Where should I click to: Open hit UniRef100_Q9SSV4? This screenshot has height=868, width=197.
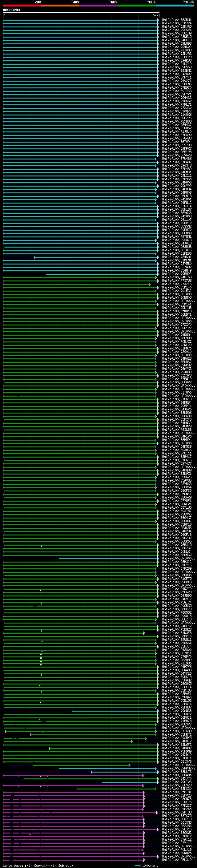(x=177, y=30)
